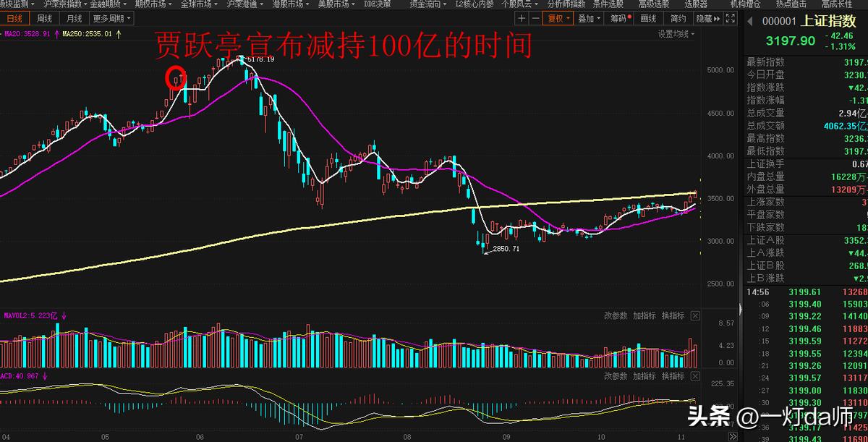Zoom in chart with plus button

pos(522,18)
